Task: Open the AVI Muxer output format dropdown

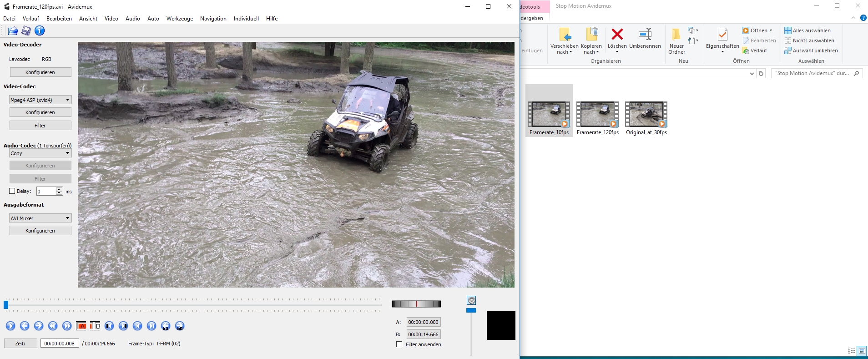Action: click(40, 218)
